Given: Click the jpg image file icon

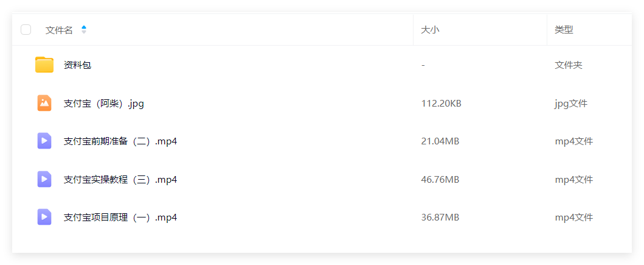Looking at the screenshot, I should (x=44, y=104).
